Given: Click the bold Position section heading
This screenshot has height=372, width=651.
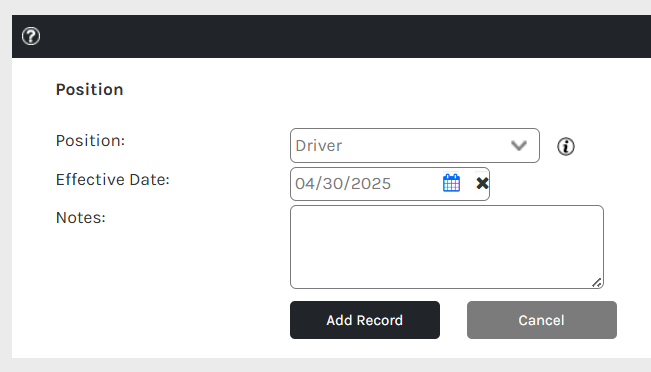Looking at the screenshot, I should (x=89, y=90).
